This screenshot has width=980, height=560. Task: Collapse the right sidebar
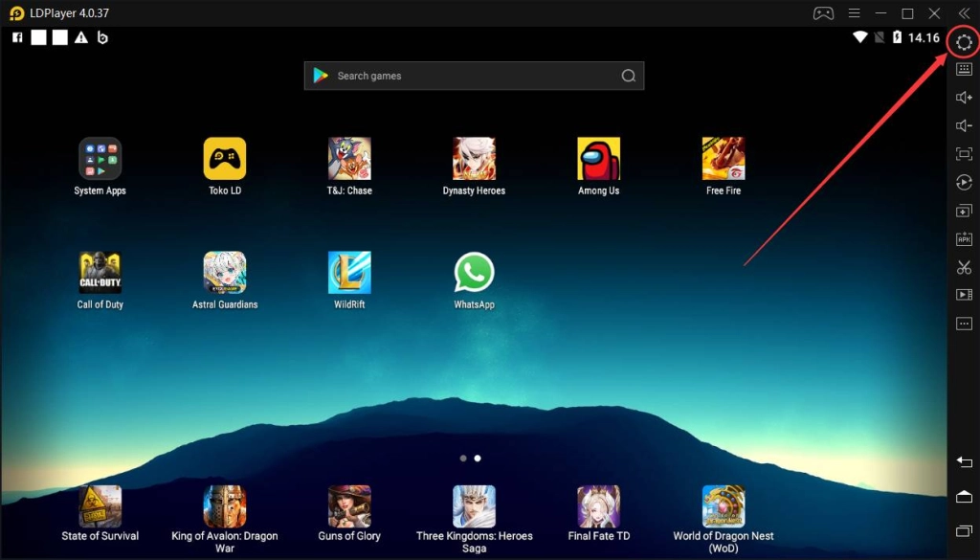coord(964,13)
